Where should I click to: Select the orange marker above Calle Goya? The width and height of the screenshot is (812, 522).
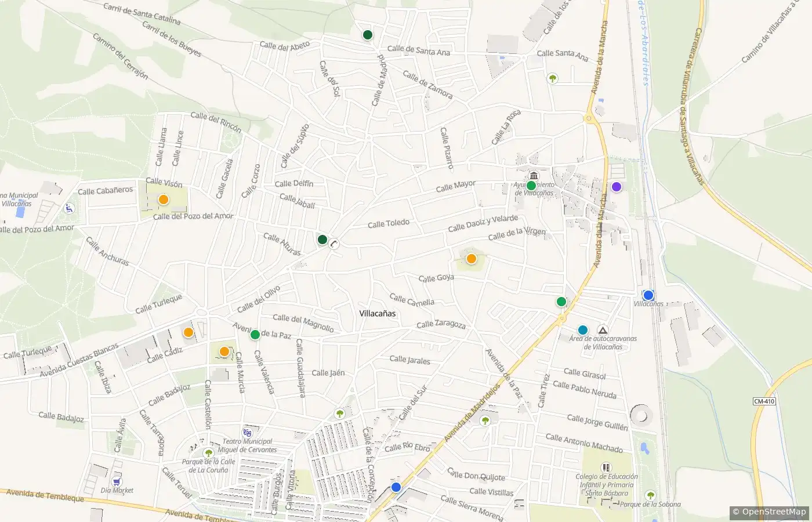[x=472, y=259]
